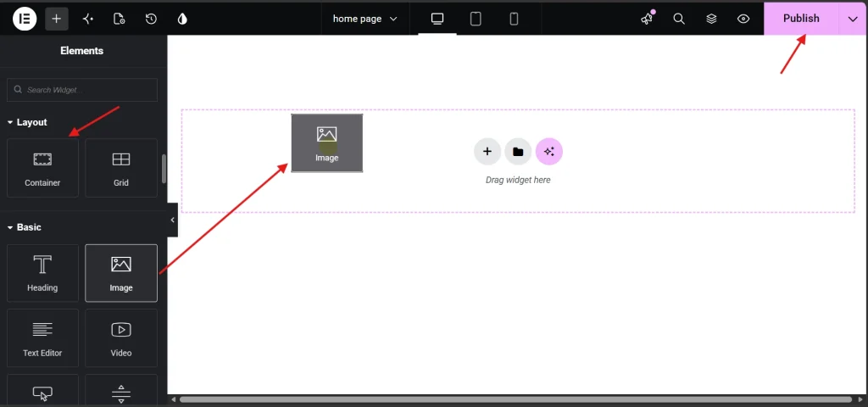
Task: Click the Publish button
Action: point(801,19)
